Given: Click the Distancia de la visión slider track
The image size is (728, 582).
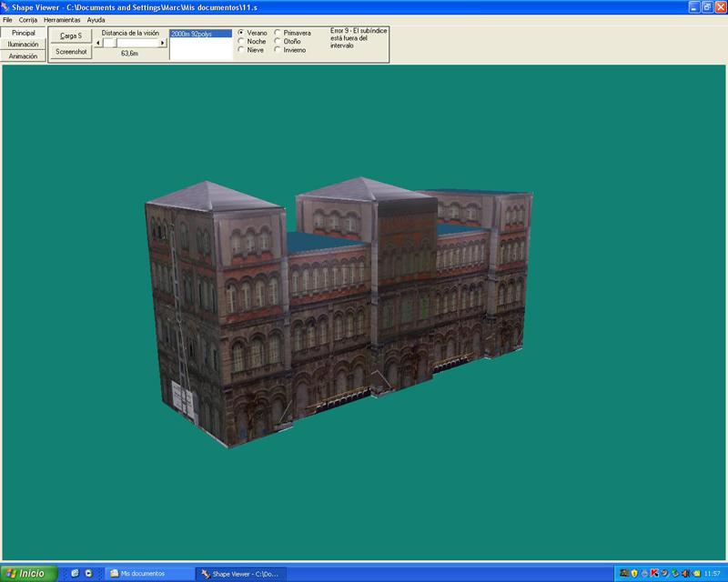Looking at the screenshot, I should [x=136, y=43].
